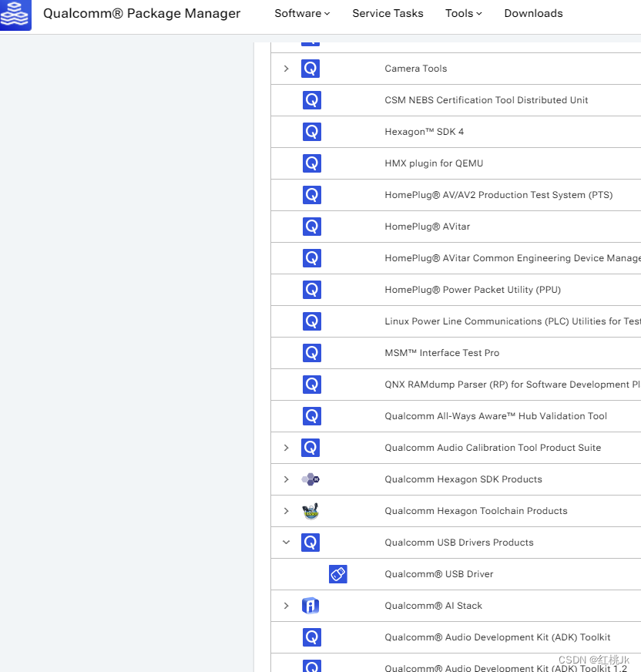Image resolution: width=641 pixels, height=672 pixels.
Task: Click the HomePlug AV/AV2 PTS icon
Action: coord(312,195)
